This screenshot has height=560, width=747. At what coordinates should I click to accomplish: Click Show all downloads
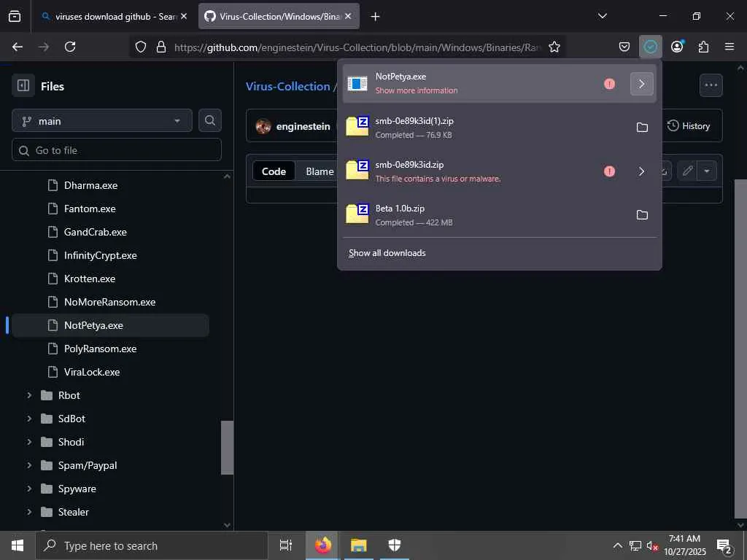coord(387,253)
